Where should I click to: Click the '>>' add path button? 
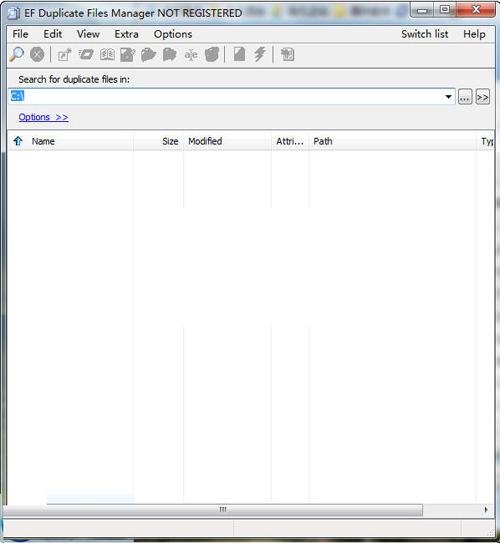coord(483,97)
